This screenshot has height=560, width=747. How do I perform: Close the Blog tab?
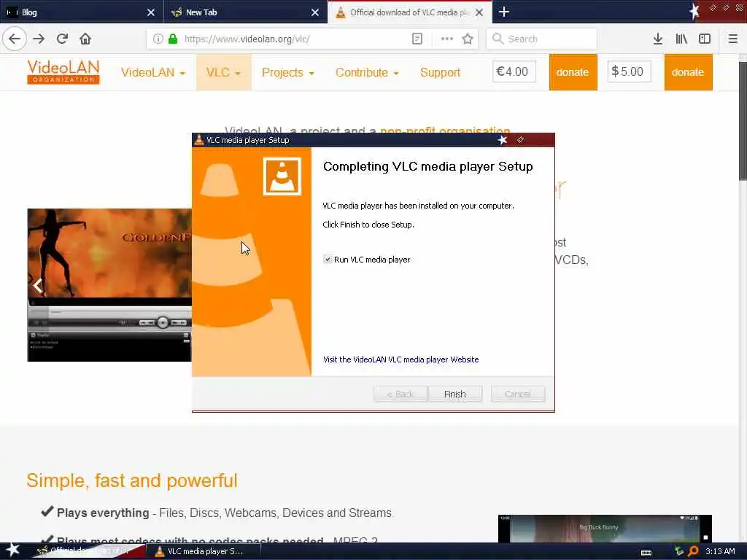(151, 12)
